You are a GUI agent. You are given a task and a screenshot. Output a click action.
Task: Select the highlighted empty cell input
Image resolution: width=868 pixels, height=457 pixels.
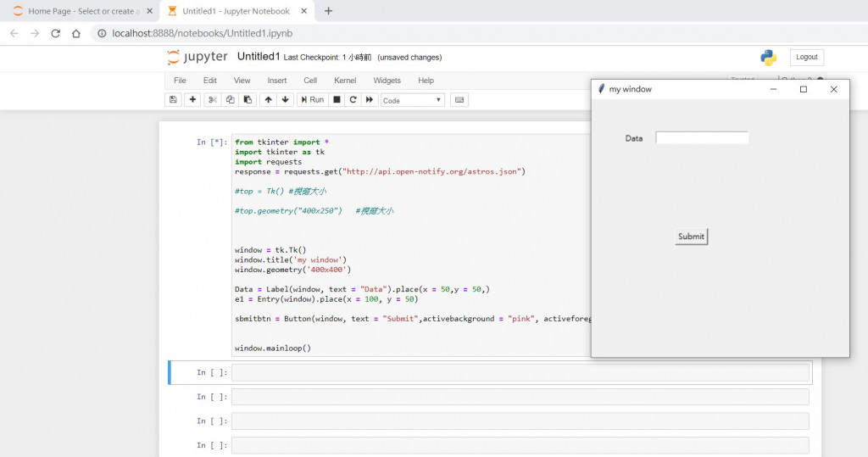coord(520,373)
